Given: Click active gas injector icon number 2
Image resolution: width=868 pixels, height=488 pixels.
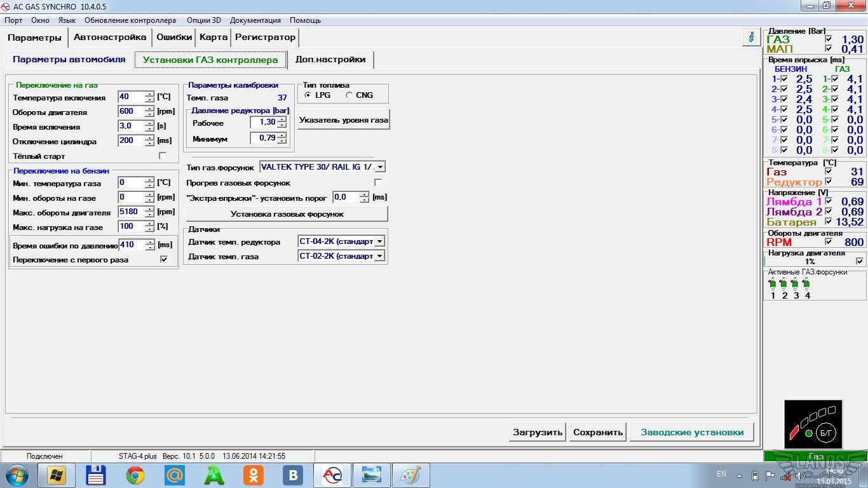Looking at the screenshot, I should tap(784, 284).
